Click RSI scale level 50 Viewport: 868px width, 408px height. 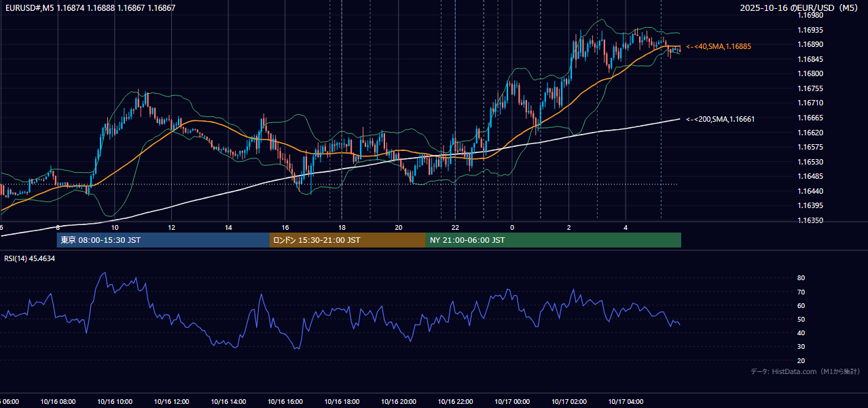click(x=801, y=319)
